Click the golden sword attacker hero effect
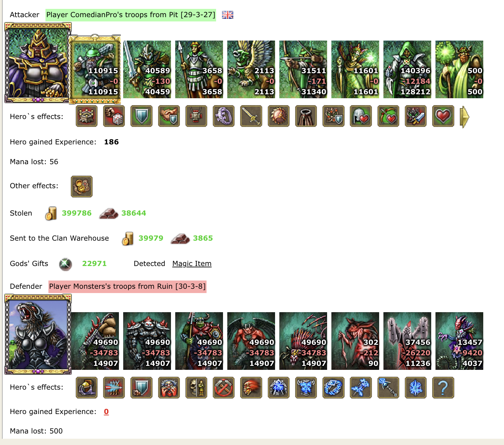 tap(251, 116)
